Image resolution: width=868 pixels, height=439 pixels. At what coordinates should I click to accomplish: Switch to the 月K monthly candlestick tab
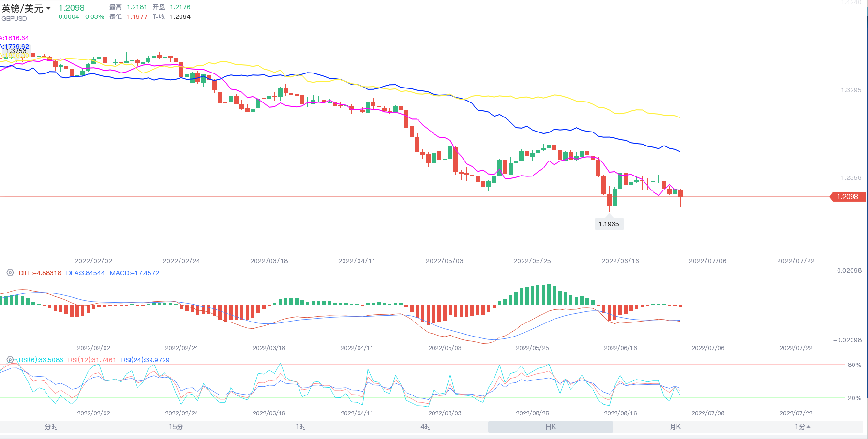[x=675, y=427]
